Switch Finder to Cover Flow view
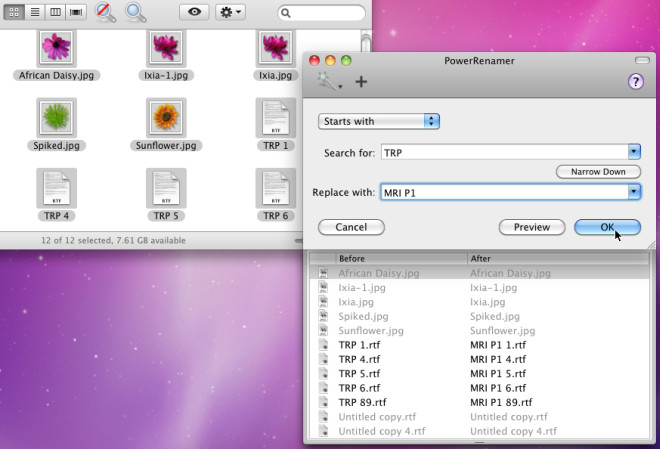Image resolution: width=660 pixels, height=449 pixels. tap(76, 12)
